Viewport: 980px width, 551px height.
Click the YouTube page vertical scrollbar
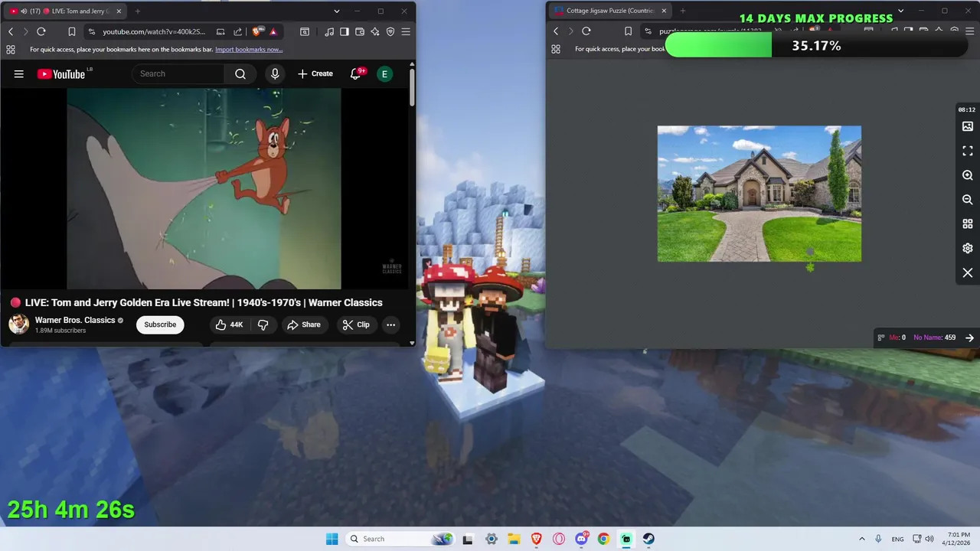412,88
